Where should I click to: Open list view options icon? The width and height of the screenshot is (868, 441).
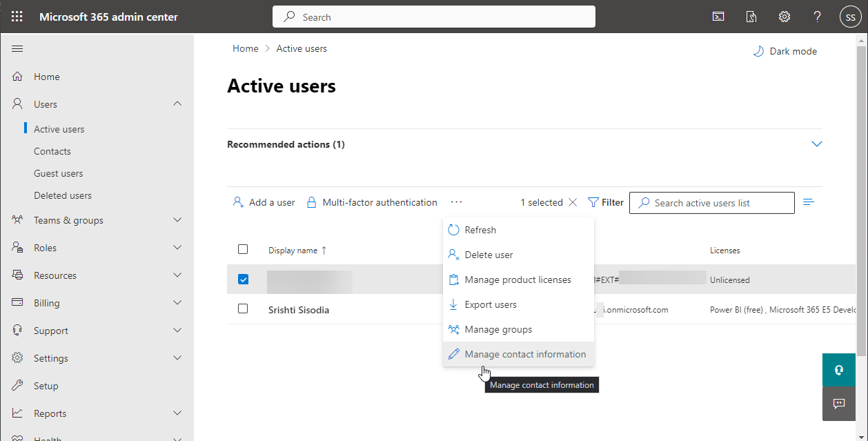(x=809, y=202)
